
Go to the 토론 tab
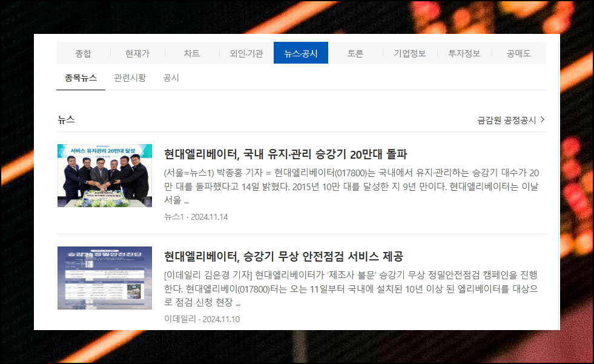click(x=355, y=53)
